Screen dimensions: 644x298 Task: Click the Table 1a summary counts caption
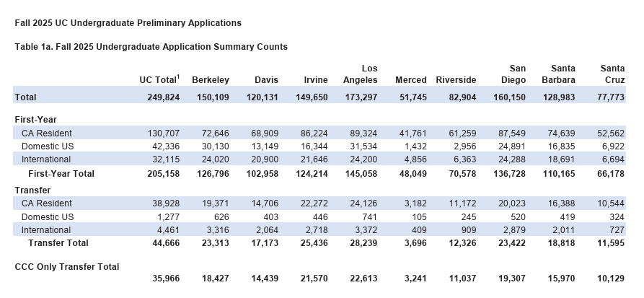(151, 47)
